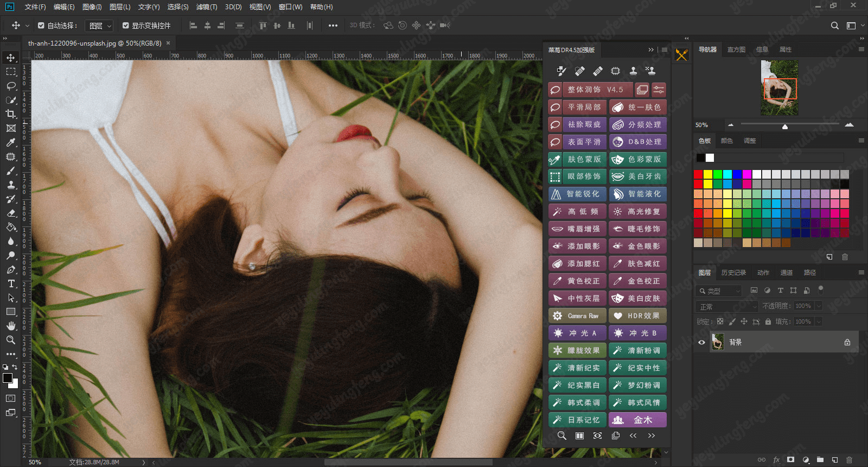Select the Zoom tool in toolbar
Viewport: 868px width, 467px height.
click(11, 340)
